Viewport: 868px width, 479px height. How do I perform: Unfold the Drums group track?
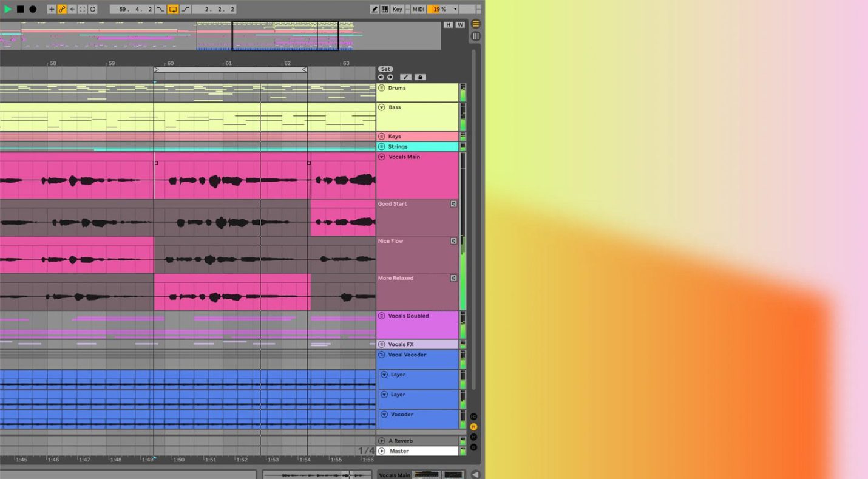(x=382, y=87)
